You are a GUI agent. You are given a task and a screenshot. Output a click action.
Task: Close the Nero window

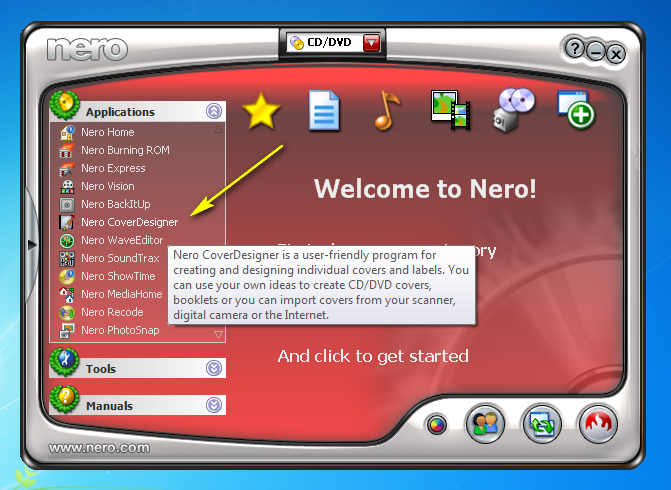pyautogui.click(x=616, y=54)
